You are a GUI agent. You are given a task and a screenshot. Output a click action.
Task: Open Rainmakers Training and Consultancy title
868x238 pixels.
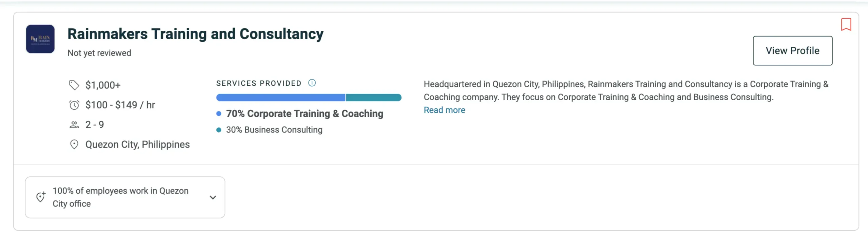pyautogui.click(x=195, y=34)
